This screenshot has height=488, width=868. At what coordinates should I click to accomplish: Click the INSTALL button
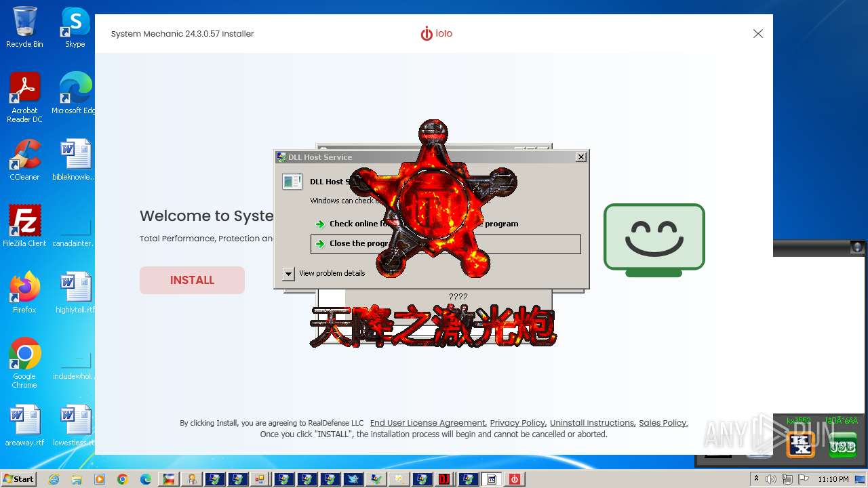192,280
